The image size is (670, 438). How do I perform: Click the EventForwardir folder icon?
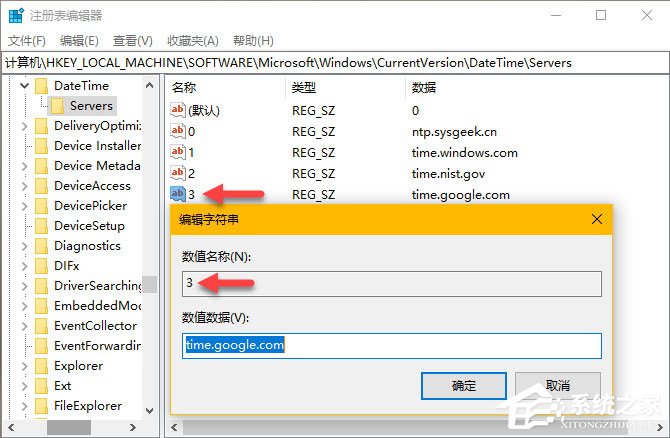(41, 346)
